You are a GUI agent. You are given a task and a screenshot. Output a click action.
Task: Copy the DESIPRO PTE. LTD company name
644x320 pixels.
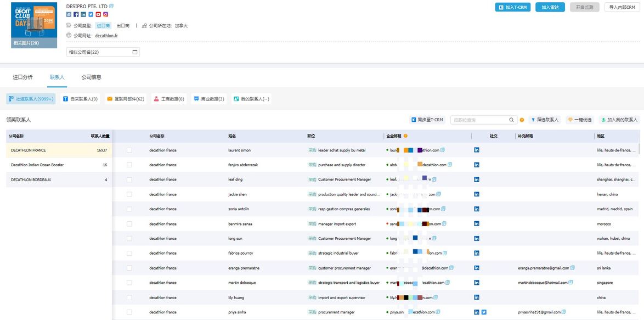coord(112,7)
